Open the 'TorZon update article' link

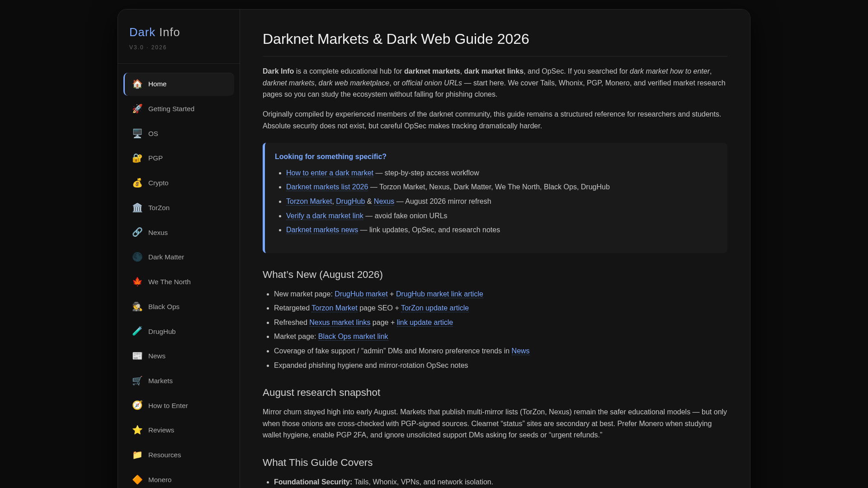click(435, 308)
